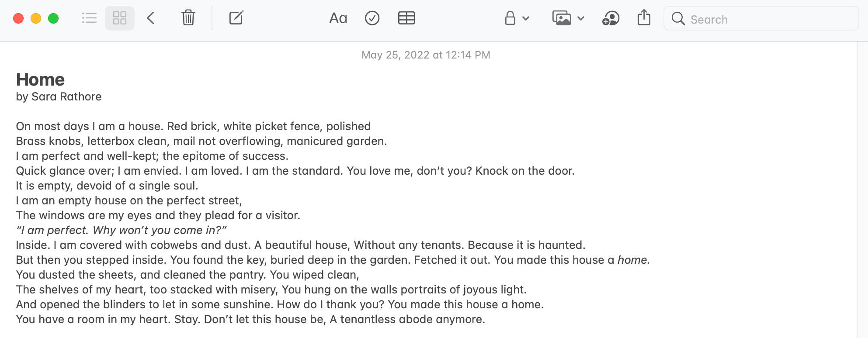Image resolution: width=868 pixels, height=338 pixels.
Task: Add people to collaborate on the note
Action: point(611,18)
